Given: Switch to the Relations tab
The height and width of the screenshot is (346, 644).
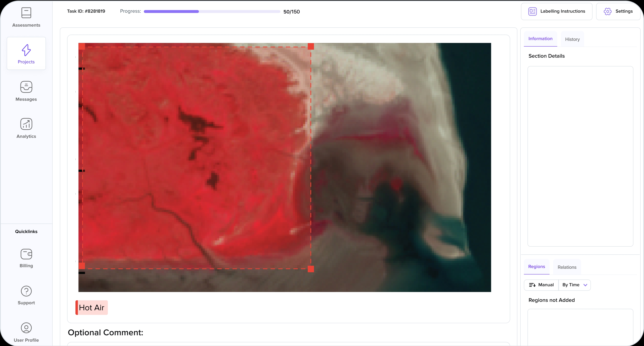Looking at the screenshot, I should (567, 267).
